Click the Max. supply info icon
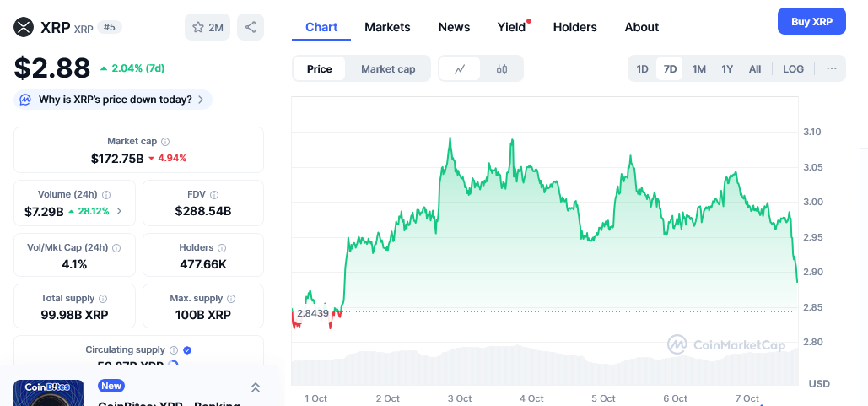This screenshot has width=868, height=406. click(x=231, y=299)
